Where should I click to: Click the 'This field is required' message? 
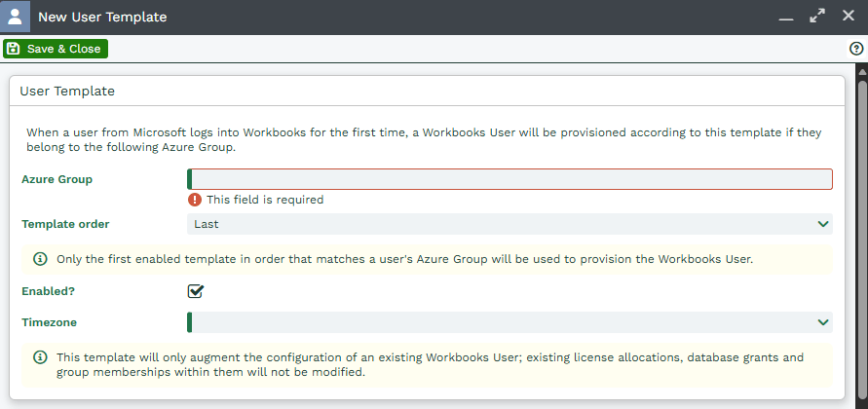click(265, 200)
